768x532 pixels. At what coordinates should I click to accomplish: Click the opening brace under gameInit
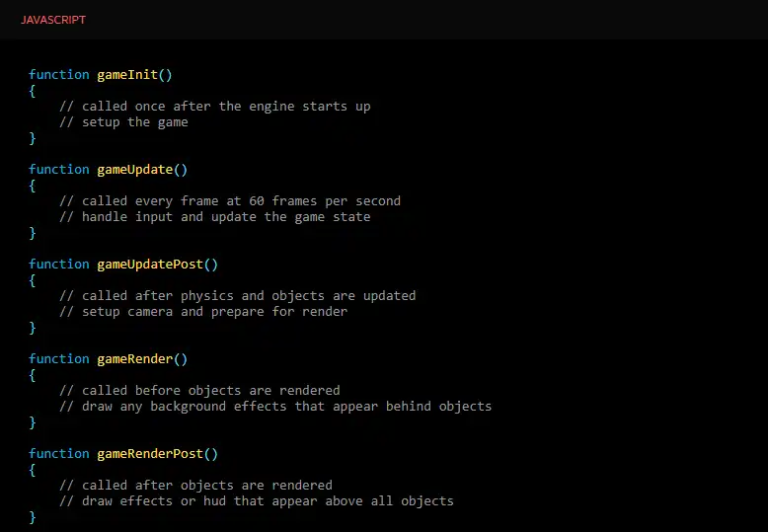[33, 91]
